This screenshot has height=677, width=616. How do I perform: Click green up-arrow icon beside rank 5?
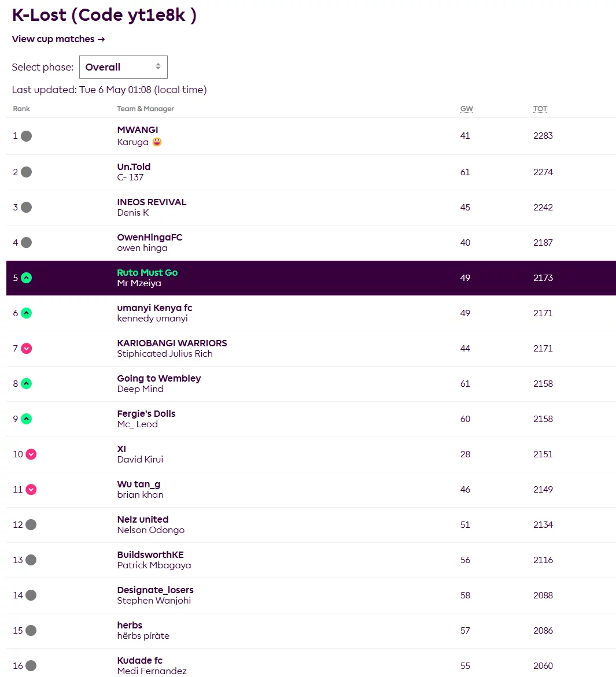[x=26, y=278]
